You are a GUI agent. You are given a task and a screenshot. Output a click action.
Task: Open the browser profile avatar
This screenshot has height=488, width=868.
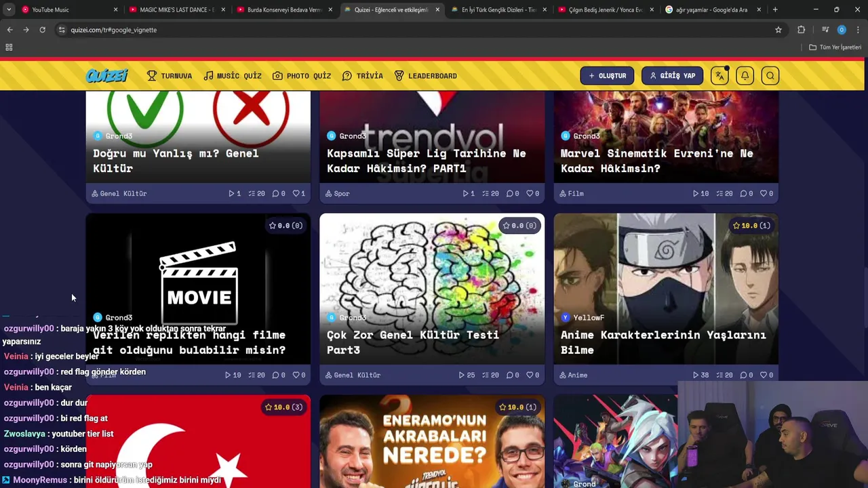pos(842,30)
